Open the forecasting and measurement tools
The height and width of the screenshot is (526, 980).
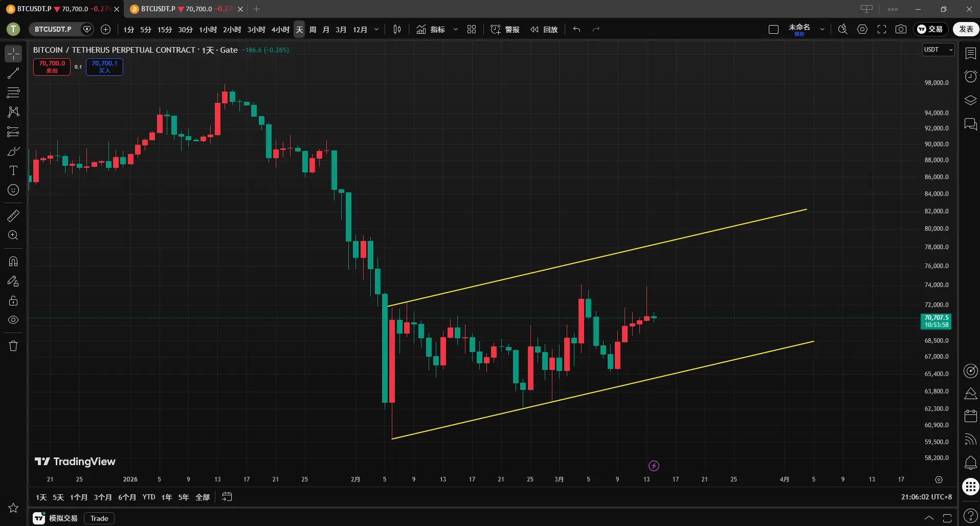point(13,131)
